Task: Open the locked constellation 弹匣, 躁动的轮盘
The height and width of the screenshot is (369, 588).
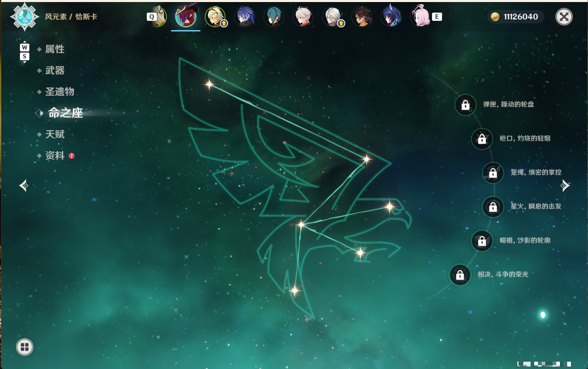Action: pyautogui.click(x=465, y=105)
